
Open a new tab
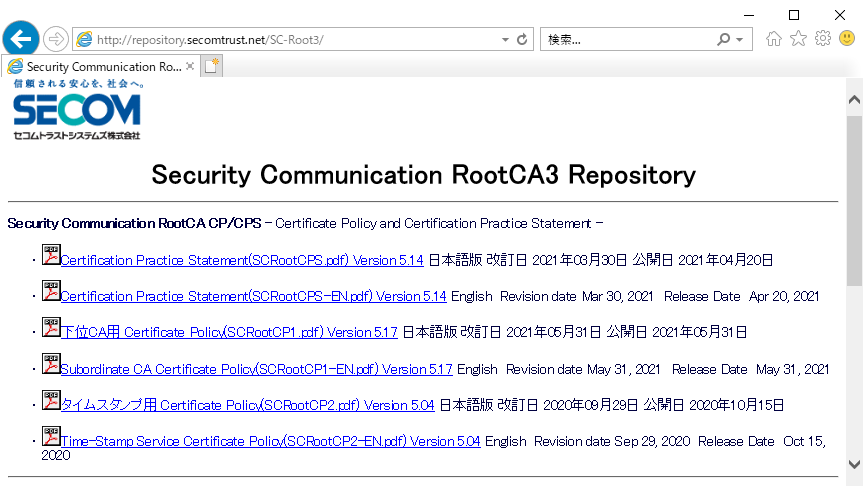click(x=211, y=66)
